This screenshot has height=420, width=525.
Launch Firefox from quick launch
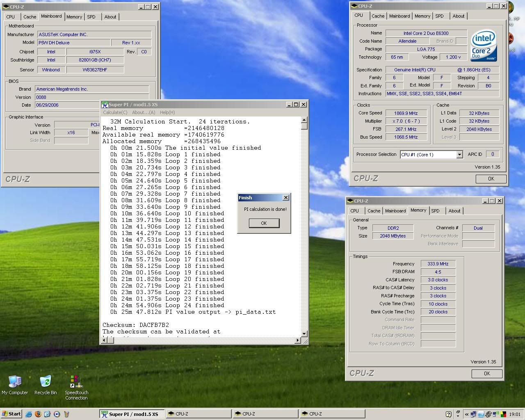tap(38, 414)
